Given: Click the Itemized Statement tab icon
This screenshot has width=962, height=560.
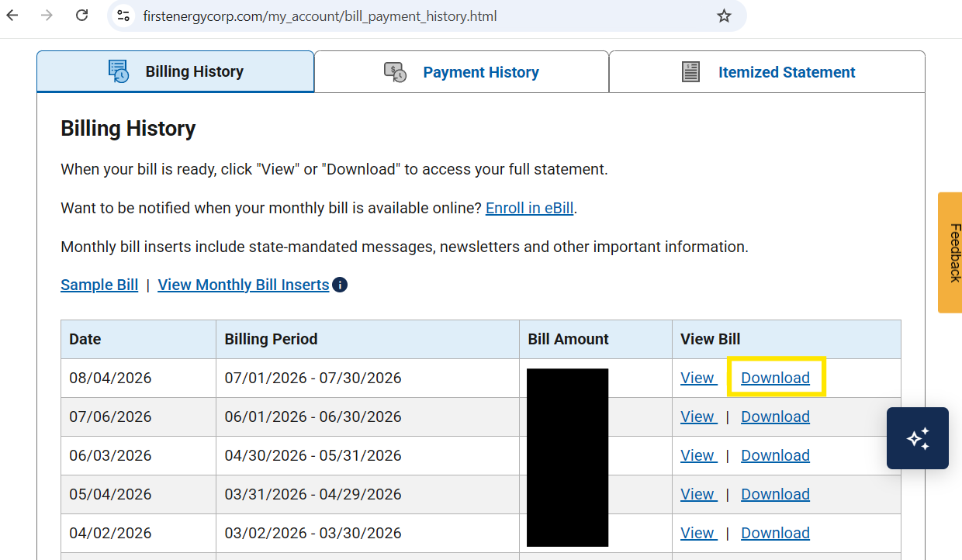Looking at the screenshot, I should (x=690, y=72).
